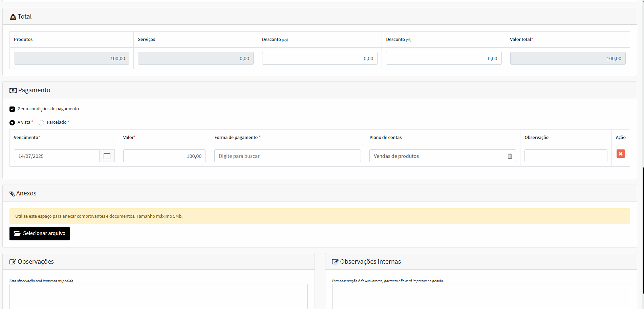Click the Observações edit icon
Viewport: 644px width, 309px height.
point(13,262)
